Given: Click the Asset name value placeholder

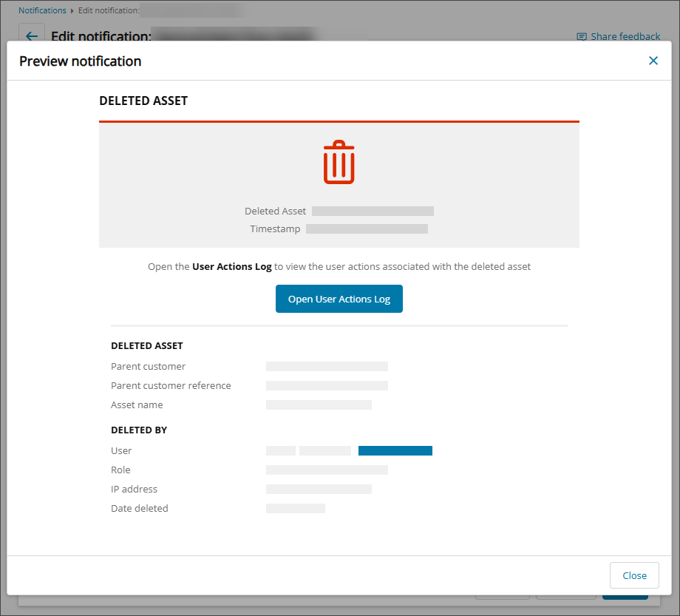Looking at the screenshot, I should (319, 405).
